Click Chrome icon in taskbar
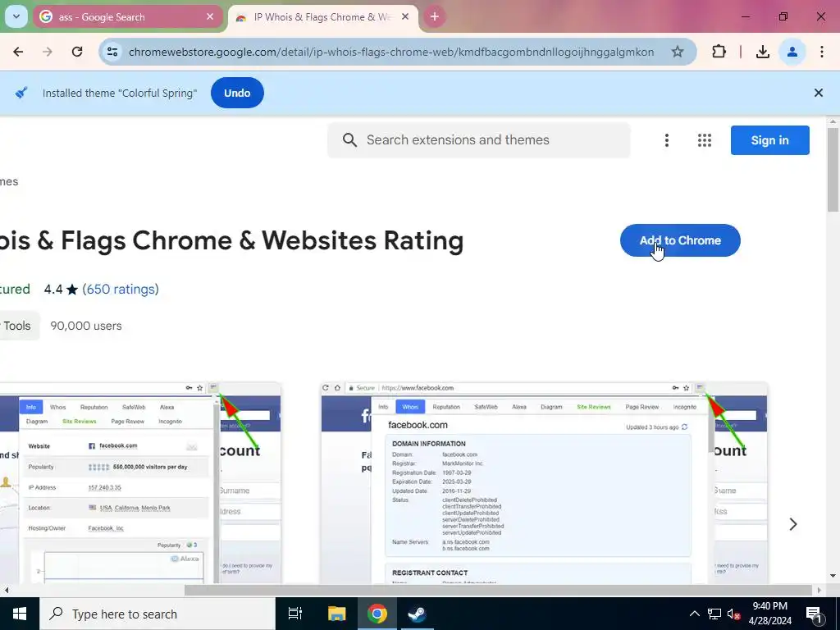The height and width of the screenshot is (630, 840). click(x=377, y=614)
